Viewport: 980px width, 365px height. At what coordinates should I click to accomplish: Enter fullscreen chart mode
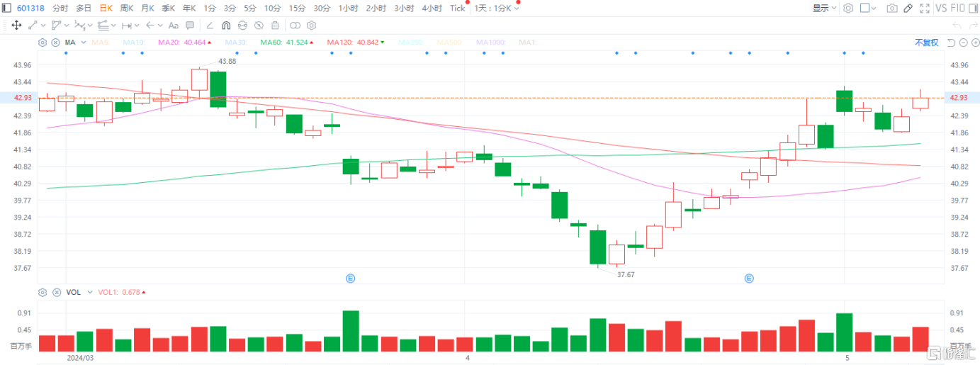coord(924,9)
